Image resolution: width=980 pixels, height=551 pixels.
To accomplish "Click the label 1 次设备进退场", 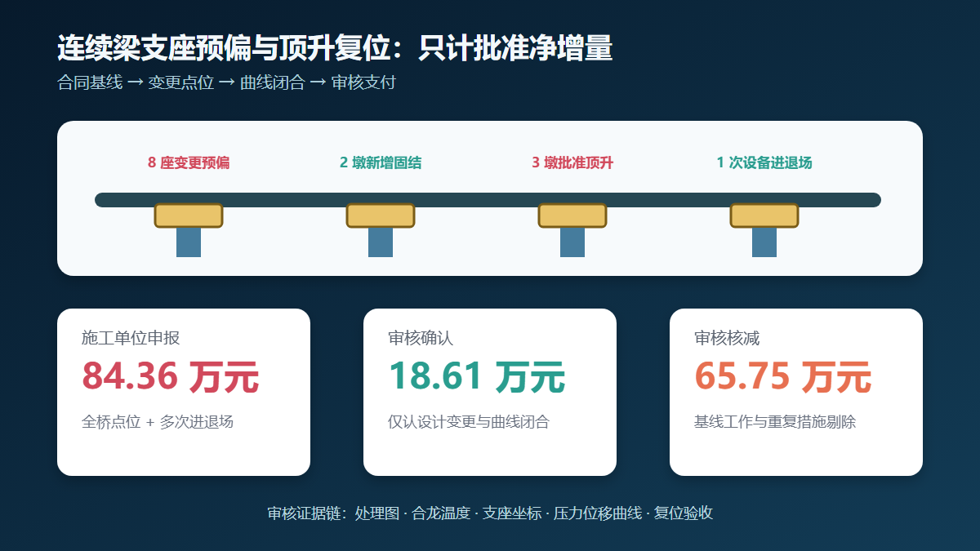I will pos(764,162).
